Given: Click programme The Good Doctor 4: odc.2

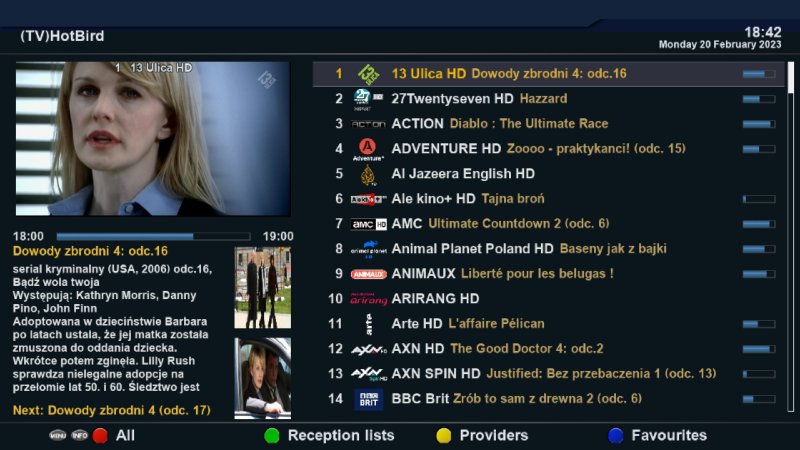Looking at the screenshot, I should click(527, 349).
